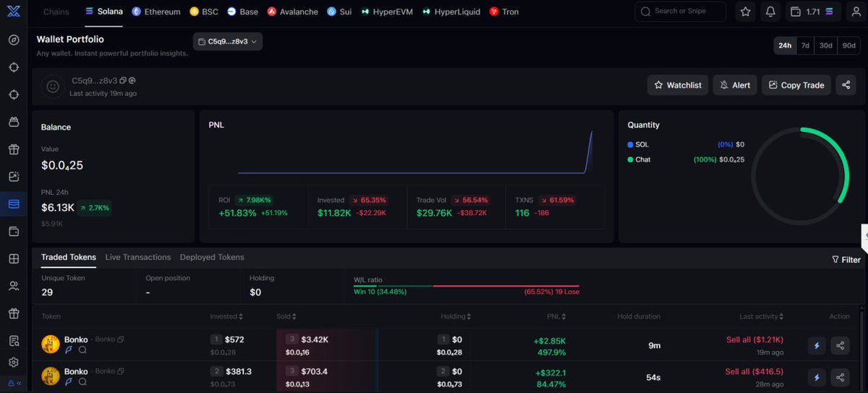The height and width of the screenshot is (393, 868).
Task: Click the Copy Trade button
Action: (796, 85)
